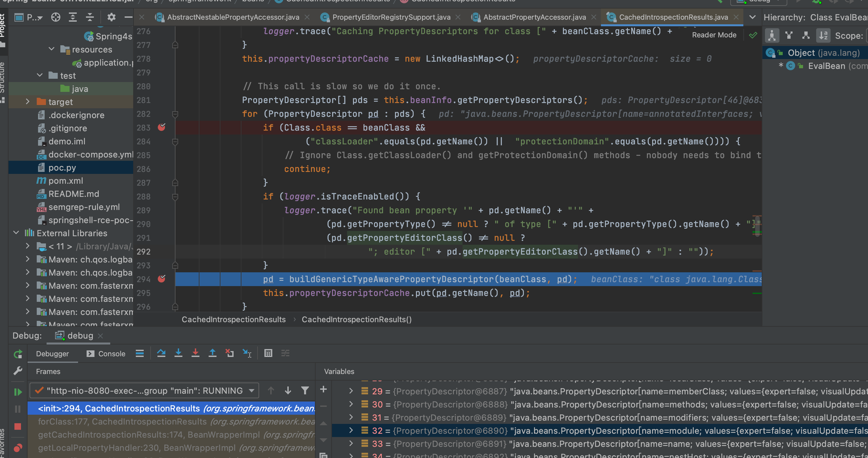Open the Console tab in debugger
868x458 pixels.
[106, 354]
